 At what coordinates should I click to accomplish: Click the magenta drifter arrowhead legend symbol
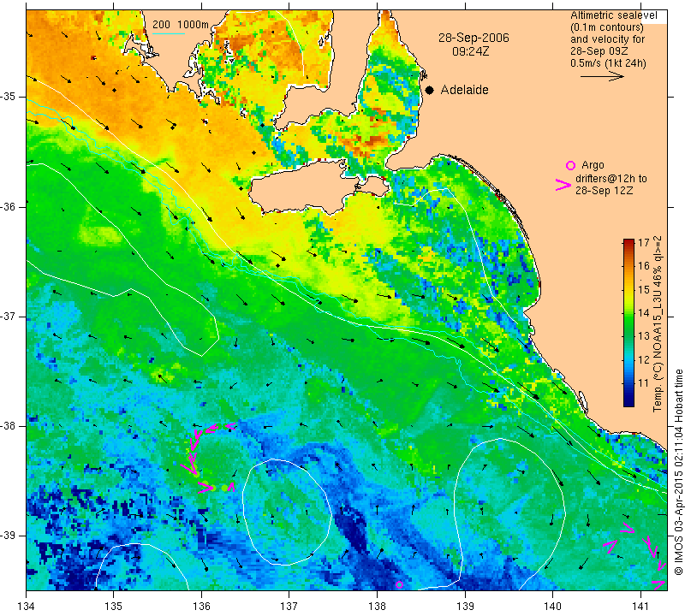563,185
